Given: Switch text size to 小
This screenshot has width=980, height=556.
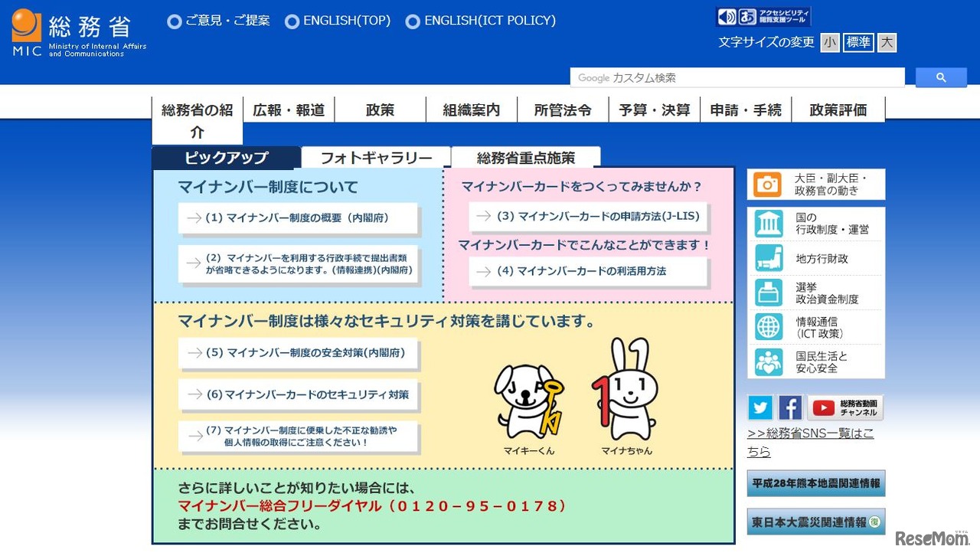Looking at the screenshot, I should tap(829, 42).
